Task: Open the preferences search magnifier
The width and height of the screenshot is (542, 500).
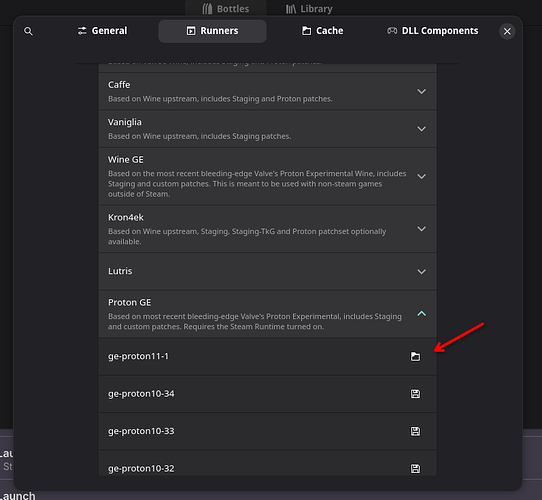Action: pyautogui.click(x=28, y=31)
